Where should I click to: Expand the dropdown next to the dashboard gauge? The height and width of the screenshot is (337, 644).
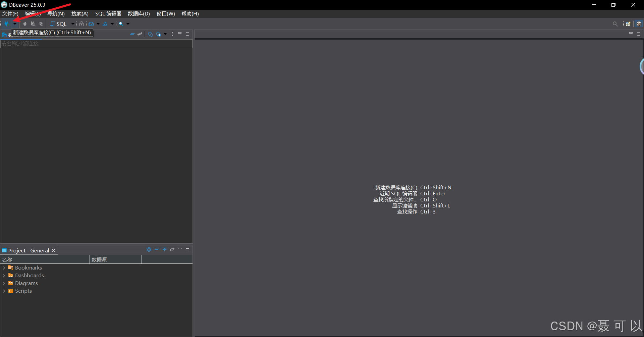pos(98,24)
